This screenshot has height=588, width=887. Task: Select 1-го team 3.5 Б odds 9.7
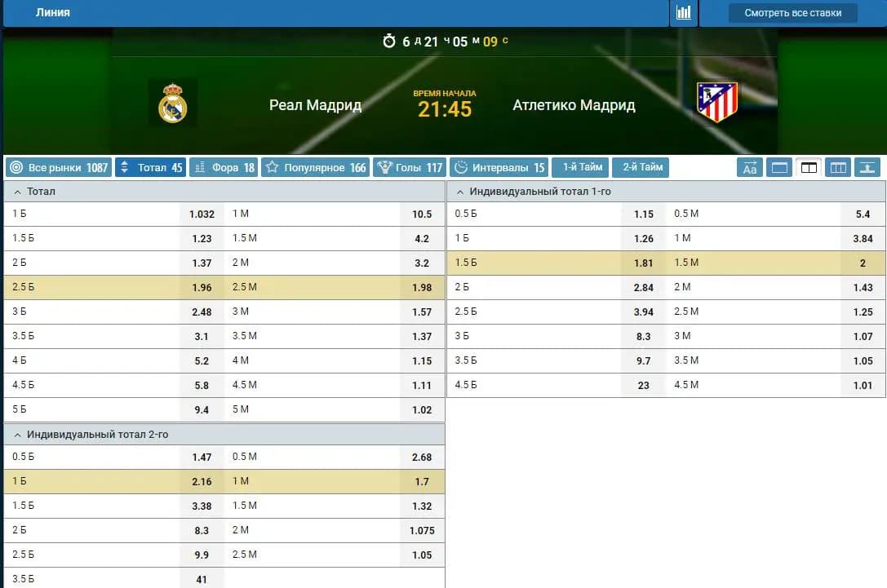click(x=644, y=360)
